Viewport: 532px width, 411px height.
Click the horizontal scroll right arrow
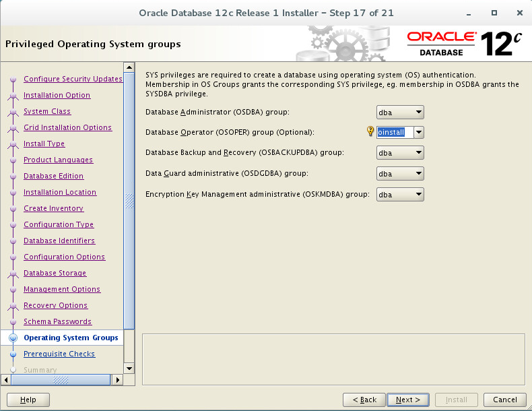[x=117, y=380]
